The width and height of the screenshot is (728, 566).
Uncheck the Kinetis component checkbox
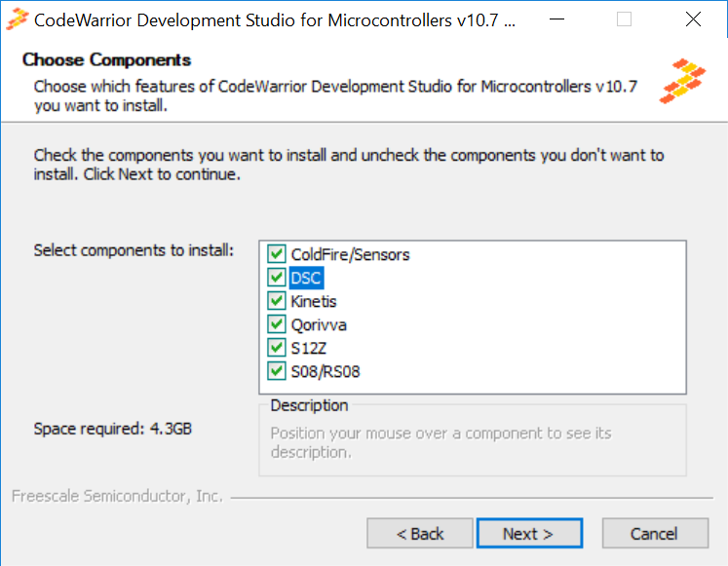[x=276, y=301]
